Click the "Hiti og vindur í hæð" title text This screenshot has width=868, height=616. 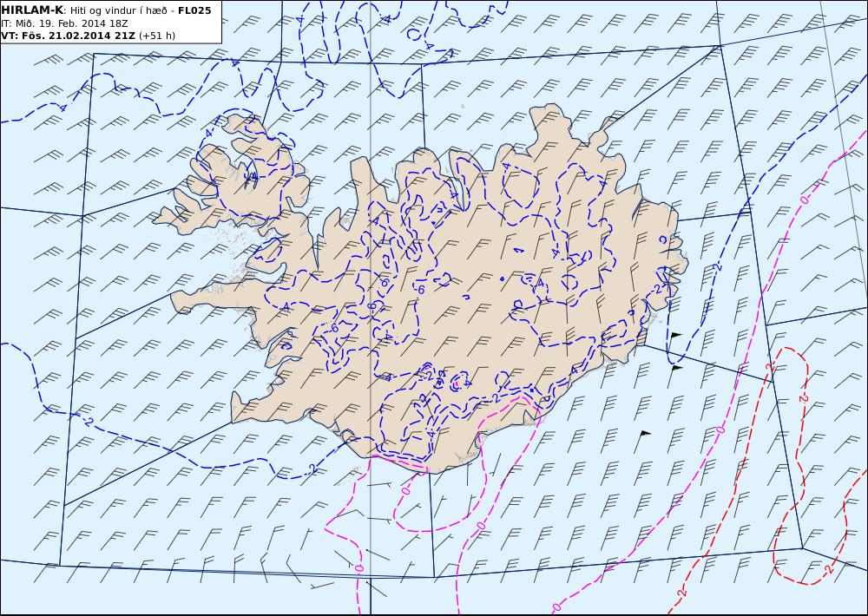[120, 10]
